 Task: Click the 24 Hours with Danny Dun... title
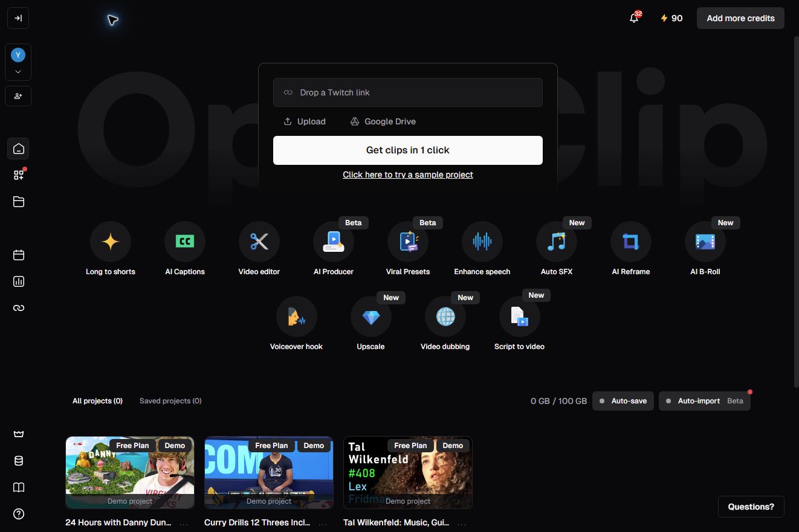(x=118, y=522)
